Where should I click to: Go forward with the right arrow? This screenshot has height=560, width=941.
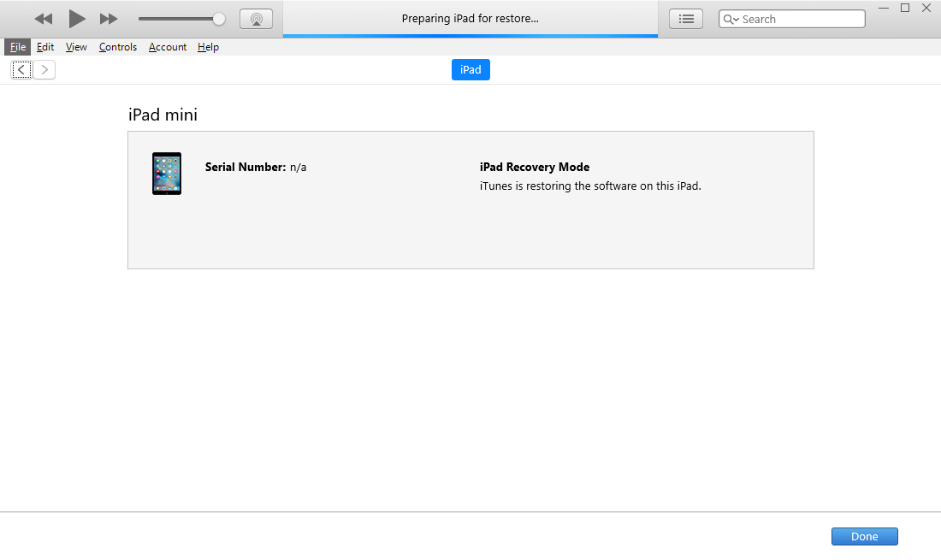tap(44, 69)
